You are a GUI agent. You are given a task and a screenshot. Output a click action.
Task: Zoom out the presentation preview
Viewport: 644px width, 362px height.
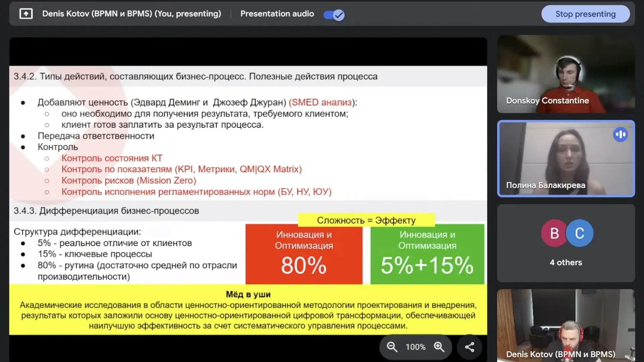point(392,347)
